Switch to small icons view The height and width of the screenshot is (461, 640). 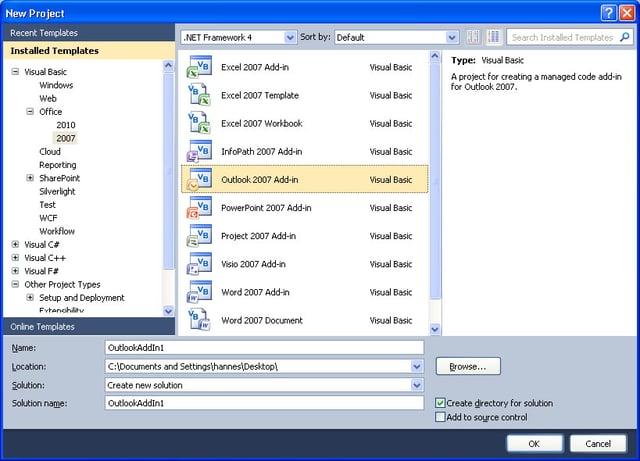[473, 37]
